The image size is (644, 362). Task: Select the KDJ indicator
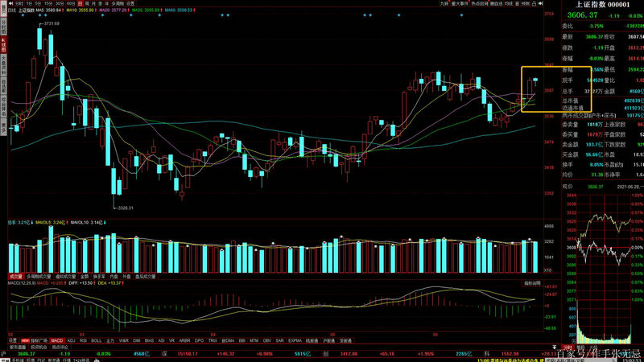70,340
